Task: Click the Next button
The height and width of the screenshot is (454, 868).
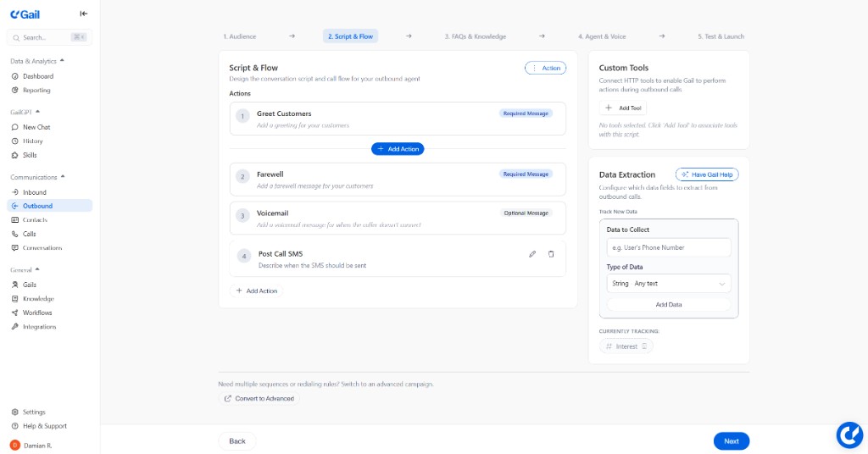Action: pos(732,441)
